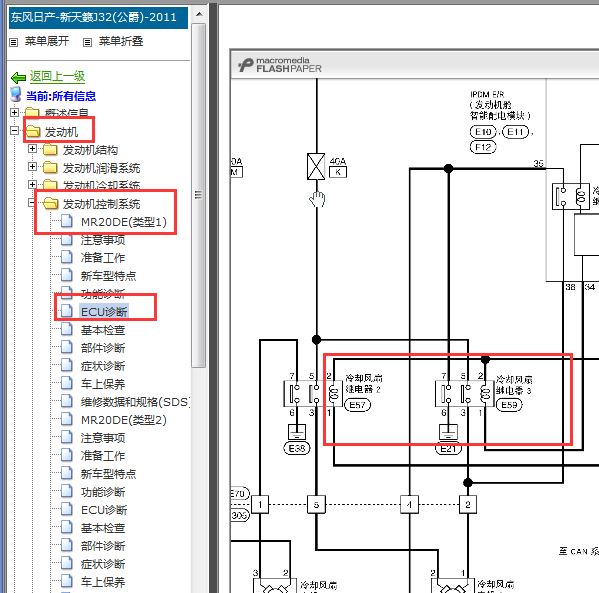599x593 pixels.
Task: Click the 发动机润滑系统 folder icon
Action: [50, 167]
